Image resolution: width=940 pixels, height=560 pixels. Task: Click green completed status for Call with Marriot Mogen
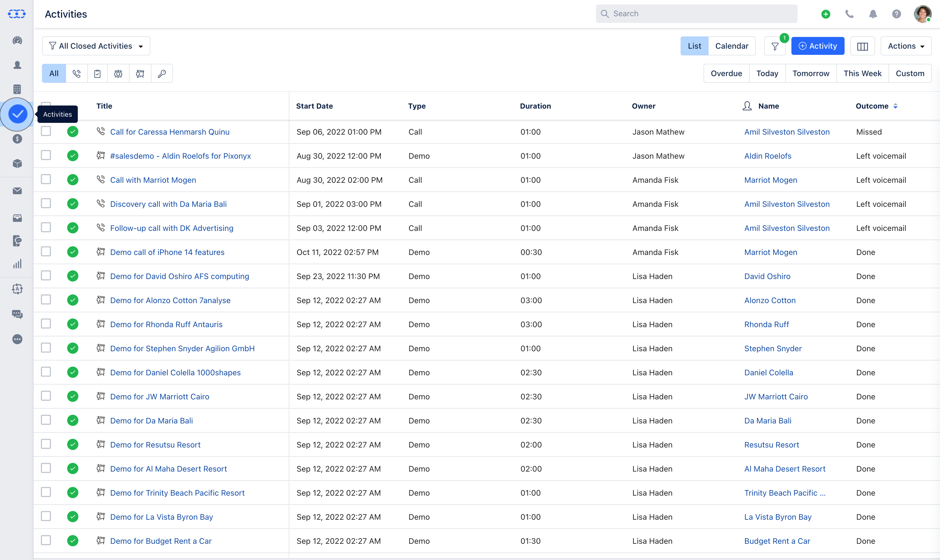click(x=73, y=180)
